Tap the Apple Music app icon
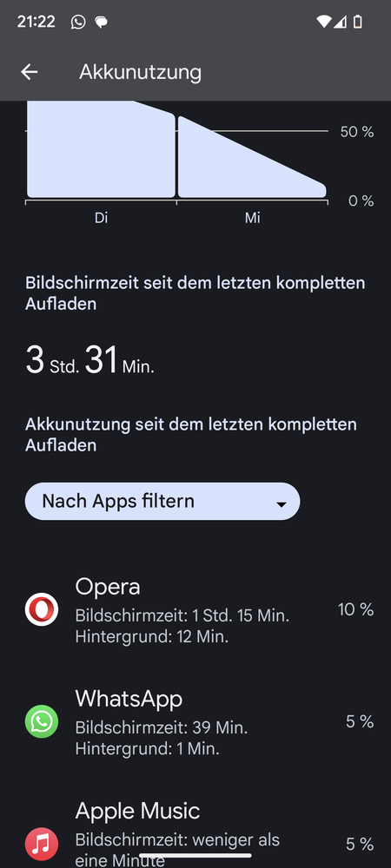 [x=42, y=844]
